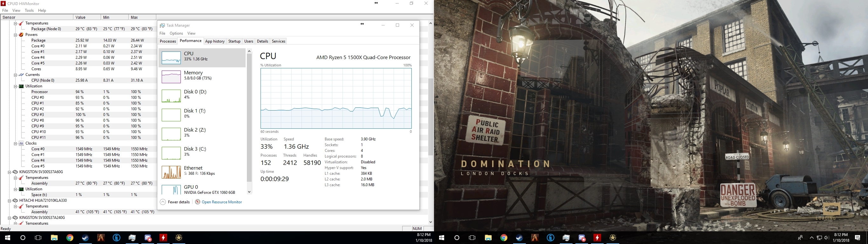Open the Action Center notification icon

coord(858,238)
